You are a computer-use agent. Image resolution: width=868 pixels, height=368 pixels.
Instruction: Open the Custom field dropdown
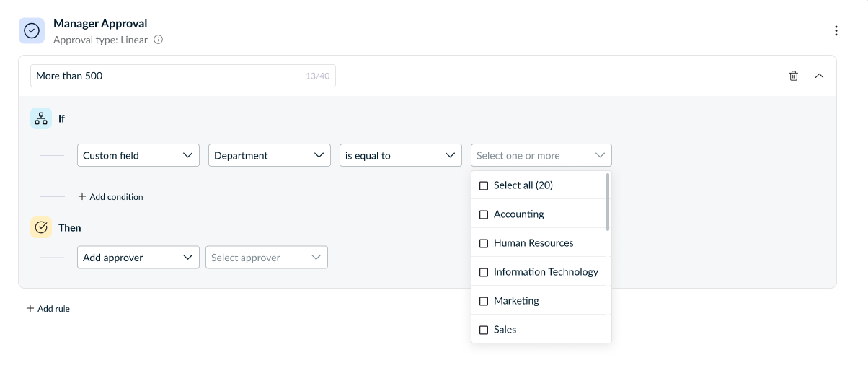pos(138,155)
